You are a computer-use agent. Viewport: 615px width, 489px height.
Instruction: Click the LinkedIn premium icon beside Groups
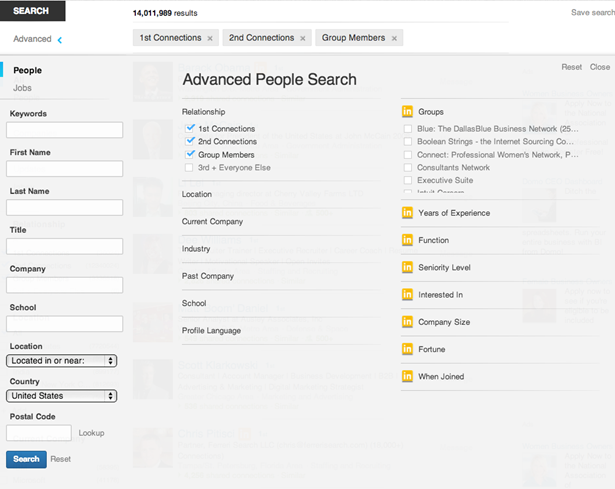(x=407, y=112)
